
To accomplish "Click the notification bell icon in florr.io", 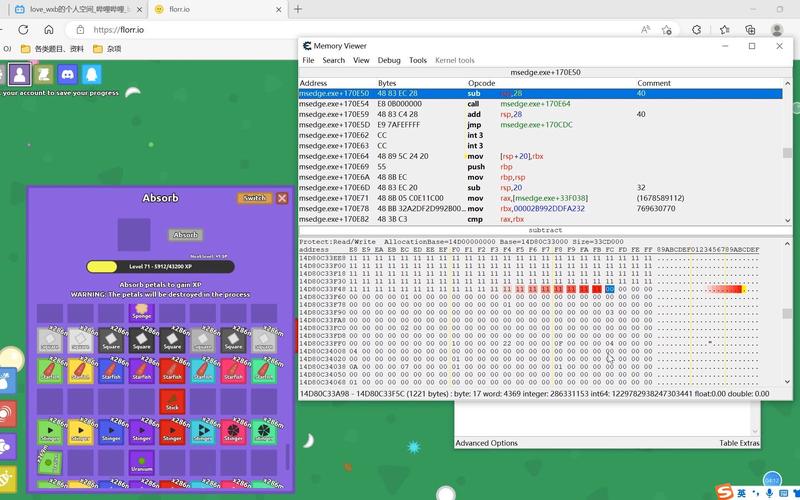I will 92,74.
